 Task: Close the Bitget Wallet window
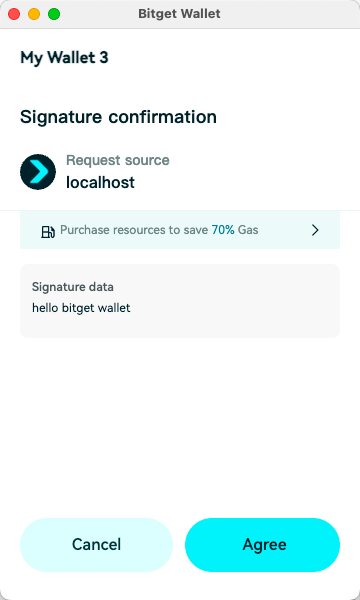(x=14, y=14)
